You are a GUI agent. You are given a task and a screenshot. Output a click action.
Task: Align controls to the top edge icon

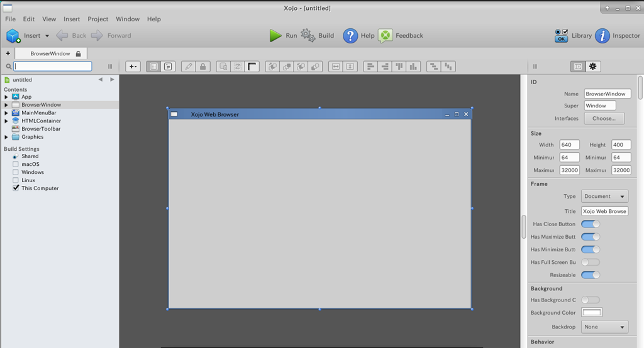pos(399,67)
